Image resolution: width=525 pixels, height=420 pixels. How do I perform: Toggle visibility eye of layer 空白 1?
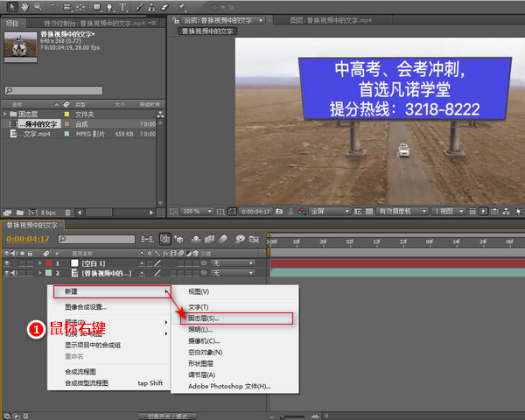7,263
